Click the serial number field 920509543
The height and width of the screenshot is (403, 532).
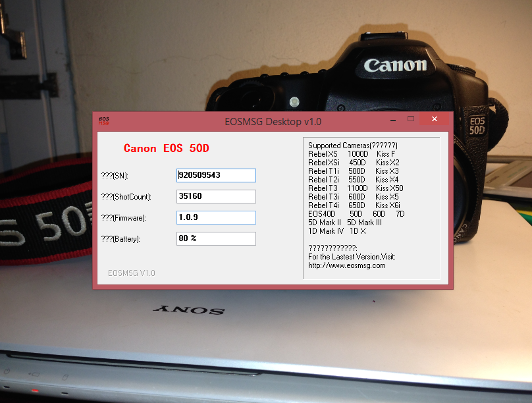click(216, 175)
